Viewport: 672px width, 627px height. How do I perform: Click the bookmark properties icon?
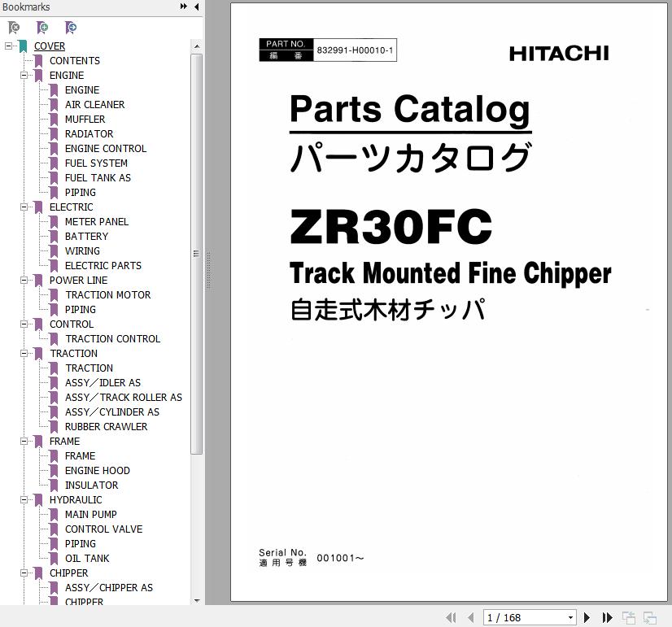(71, 28)
